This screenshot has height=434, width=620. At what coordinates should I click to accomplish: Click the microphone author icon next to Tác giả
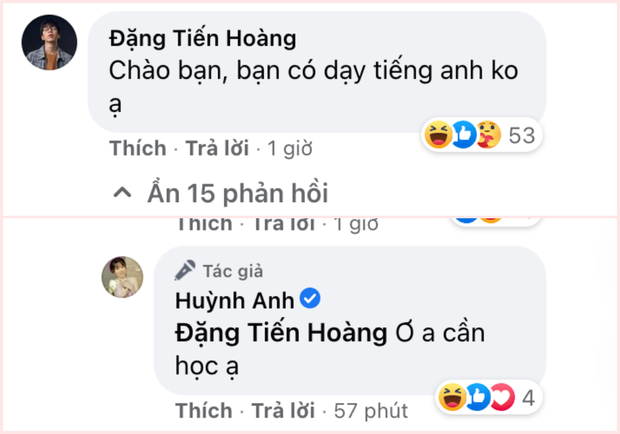[x=185, y=270]
